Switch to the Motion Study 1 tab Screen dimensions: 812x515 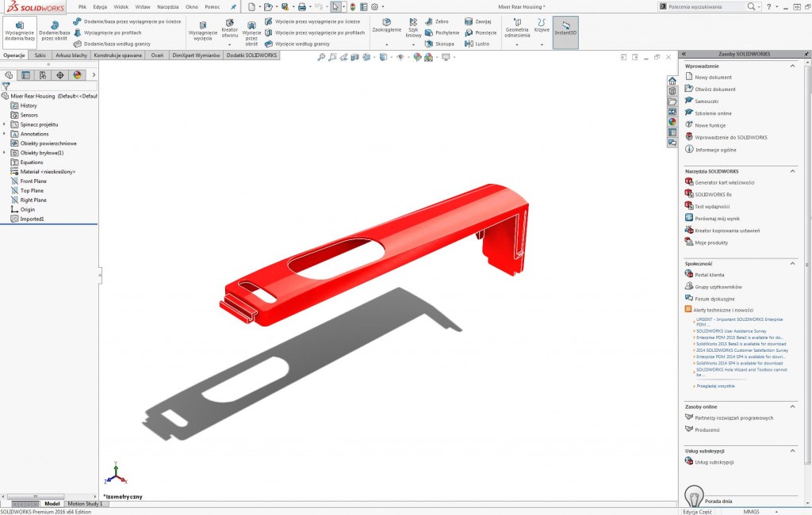point(84,503)
